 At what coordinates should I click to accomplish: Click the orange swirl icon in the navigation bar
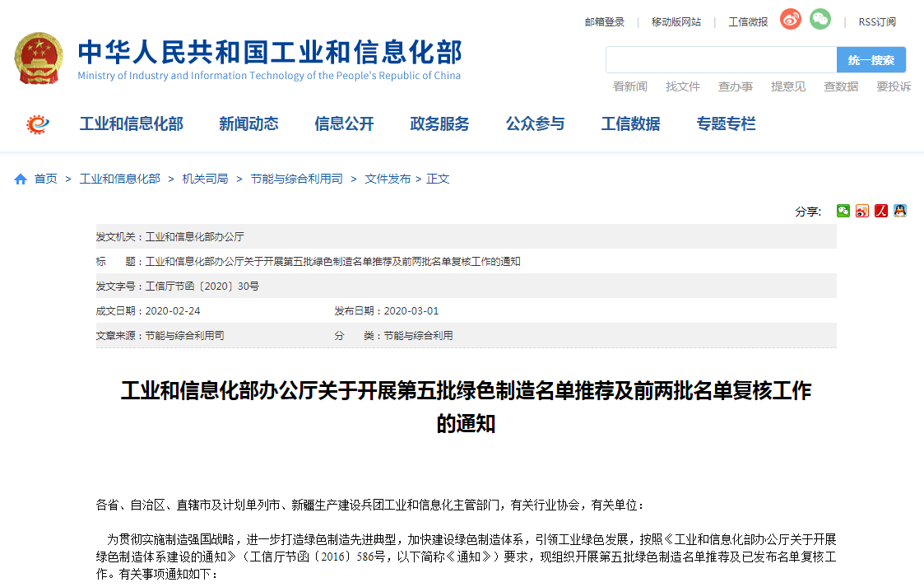pyautogui.click(x=38, y=124)
